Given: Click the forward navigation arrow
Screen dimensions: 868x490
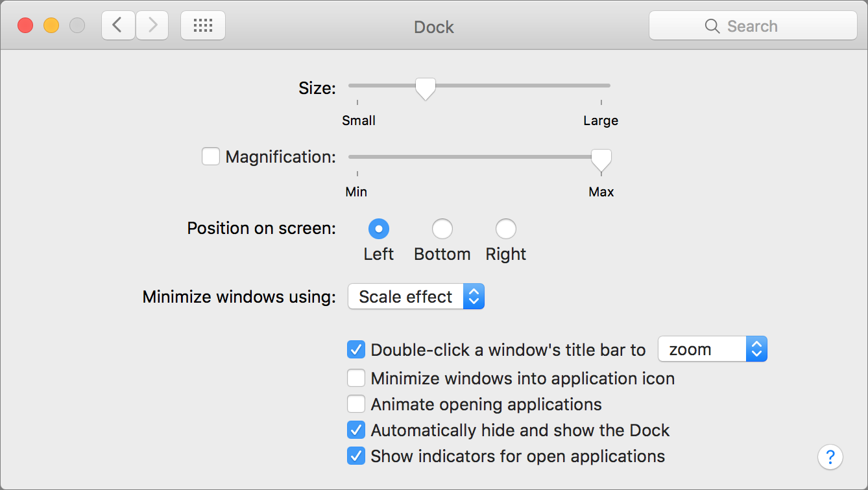Looking at the screenshot, I should coord(152,26).
